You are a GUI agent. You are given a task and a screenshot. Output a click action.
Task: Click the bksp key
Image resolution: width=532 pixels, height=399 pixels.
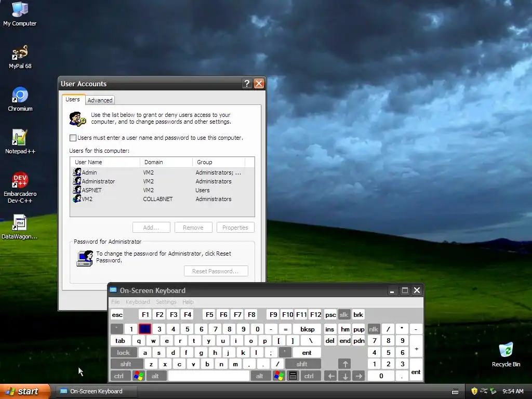click(x=308, y=329)
